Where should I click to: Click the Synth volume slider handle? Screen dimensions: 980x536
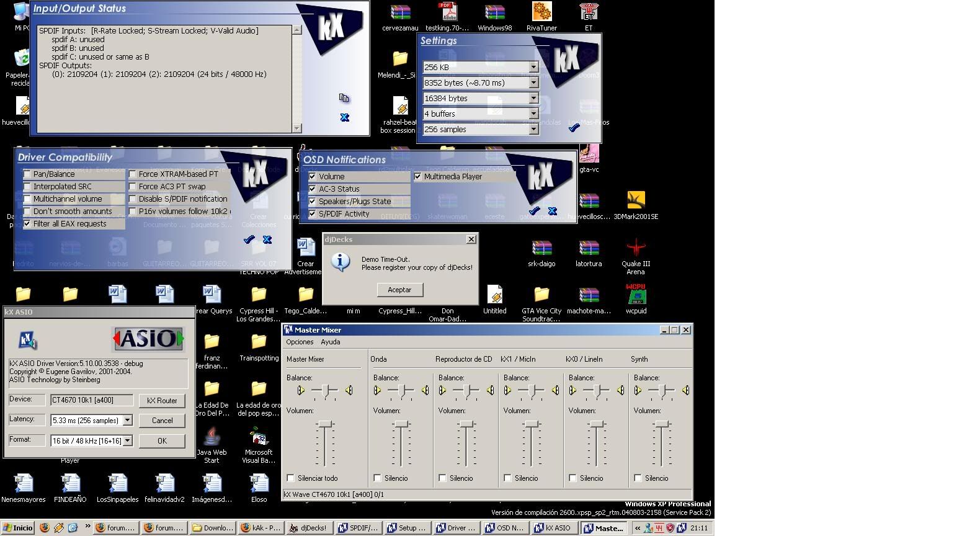pos(662,424)
